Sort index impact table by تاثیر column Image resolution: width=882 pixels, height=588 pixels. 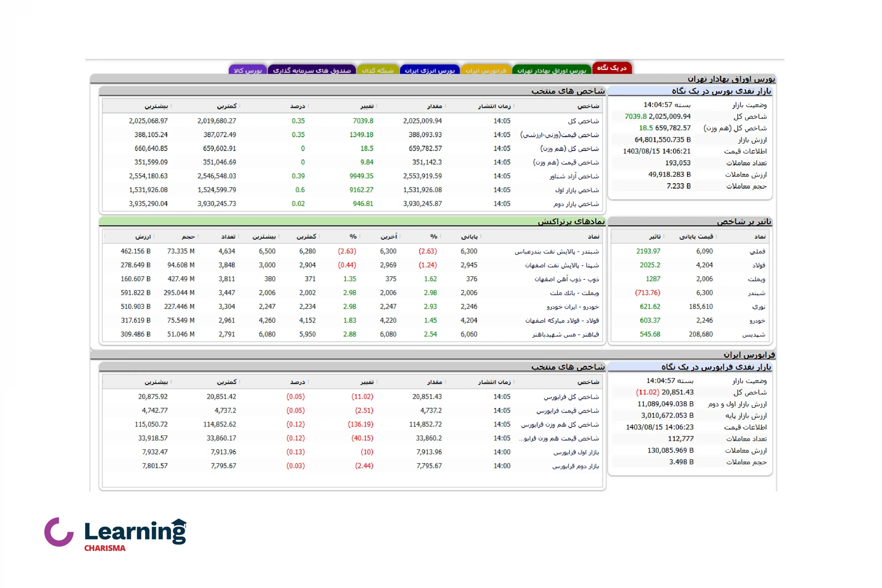tap(655, 237)
